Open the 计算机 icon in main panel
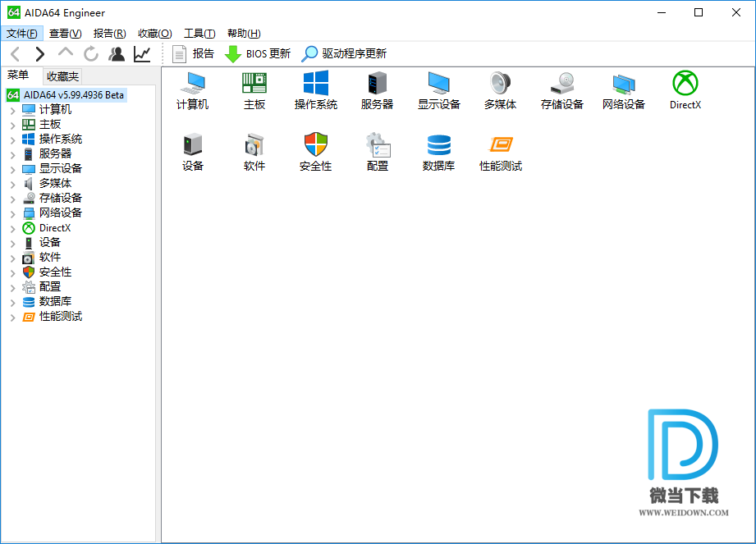Image resolution: width=756 pixels, height=544 pixels. click(x=192, y=90)
